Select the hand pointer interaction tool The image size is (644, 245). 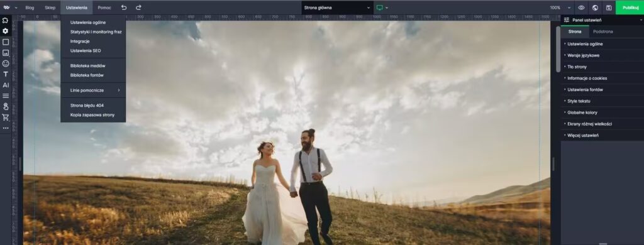(x=5, y=107)
